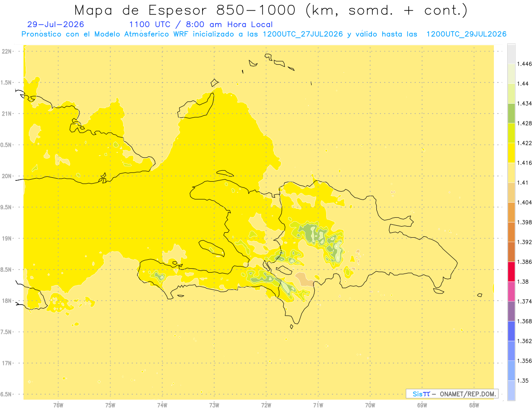Select the date label '29-Jul-2026'
This screenshot has width=532, height=411.
(55, 24)
